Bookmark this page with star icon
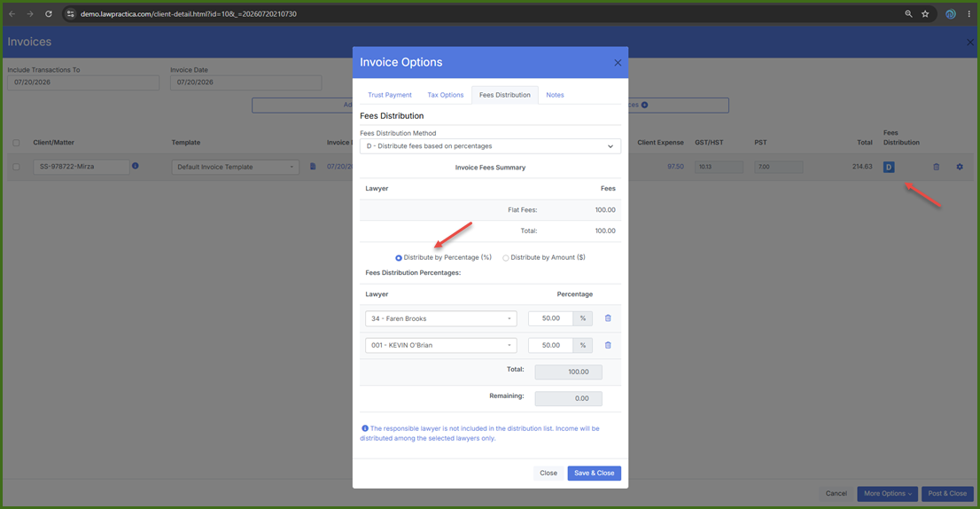Image resolution: width=980 pixels, height=509 pixels. tap(925, 14)
